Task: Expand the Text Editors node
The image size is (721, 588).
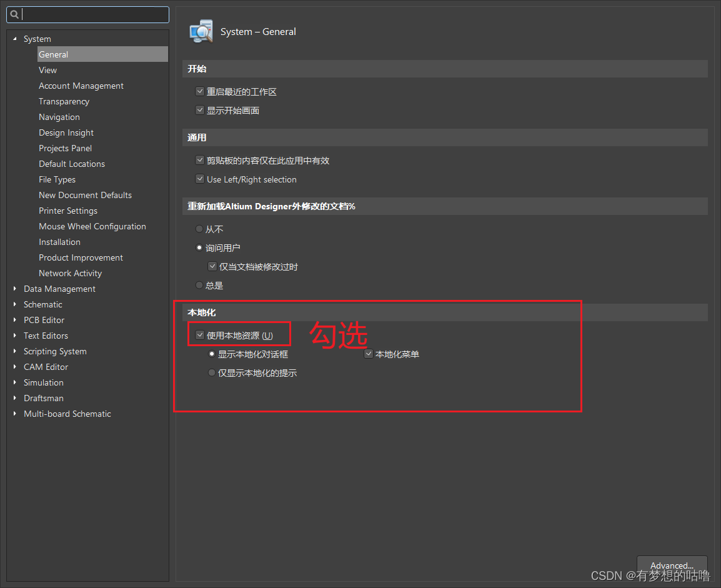Action: (15, 336)
